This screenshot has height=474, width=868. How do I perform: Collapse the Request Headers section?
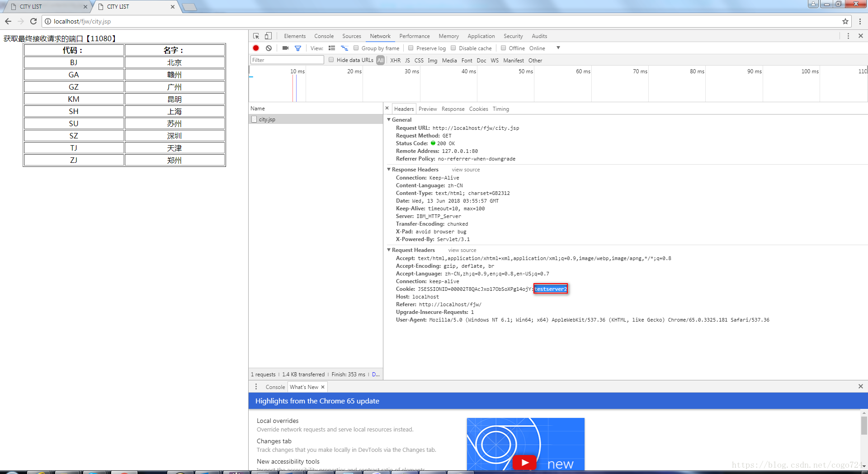tap(389, 250)
